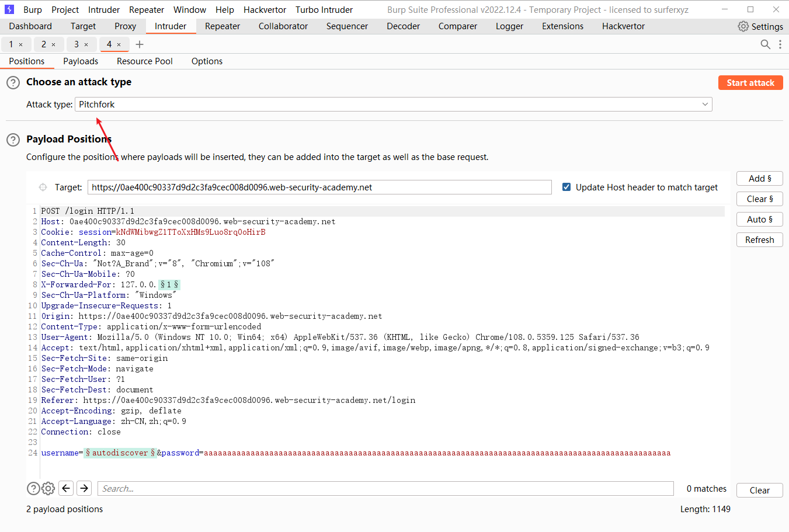Image resolution: width=789 pixels, height=532 pixels.
Task: Click the §1§ payload marker in X-Forwarded-For
Action: (169, 285)
